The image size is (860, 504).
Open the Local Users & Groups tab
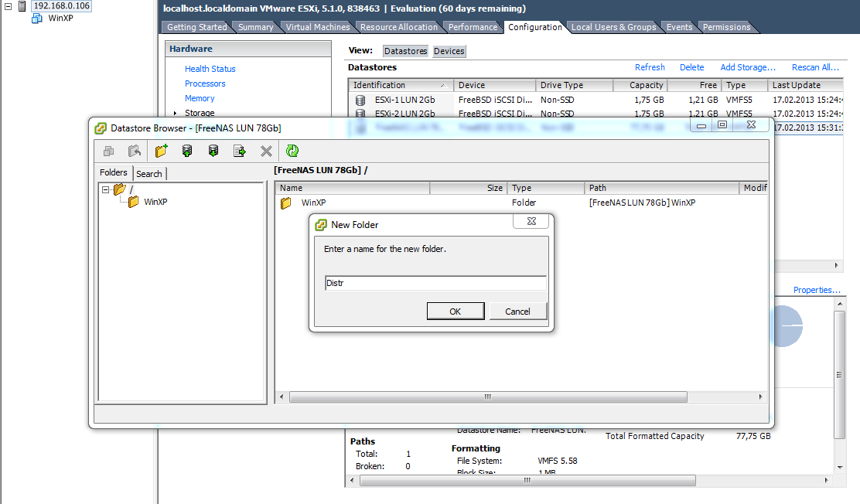[x=614, y=27]
